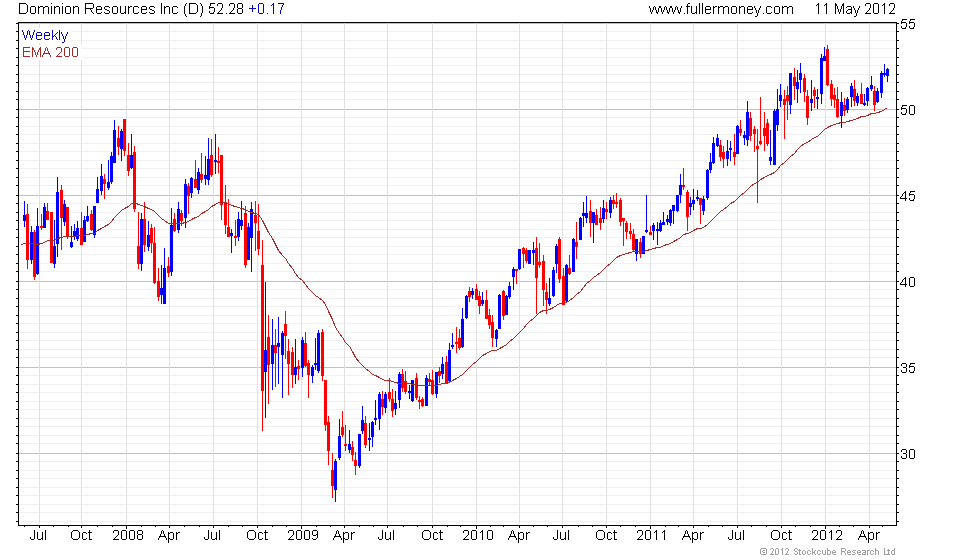Click the 55 price axis label
This screenshot has width=980, height=560.
[908, 24]
